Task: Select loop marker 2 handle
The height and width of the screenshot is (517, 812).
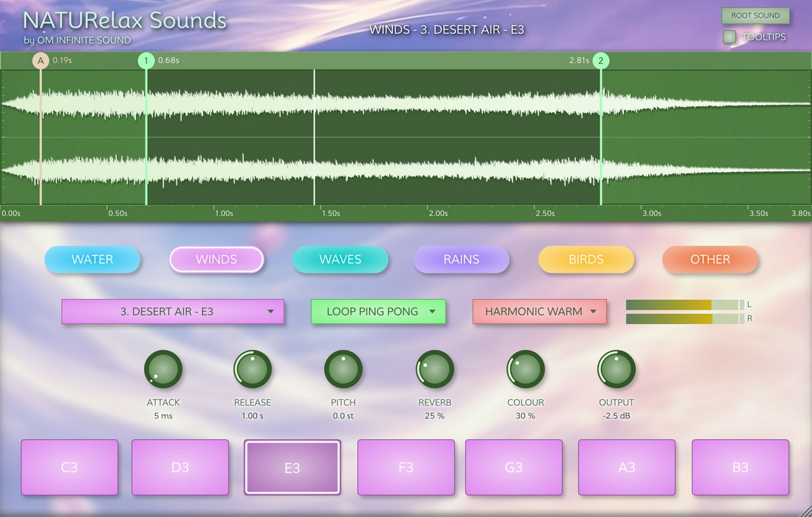Action: [x=601, y=61]
